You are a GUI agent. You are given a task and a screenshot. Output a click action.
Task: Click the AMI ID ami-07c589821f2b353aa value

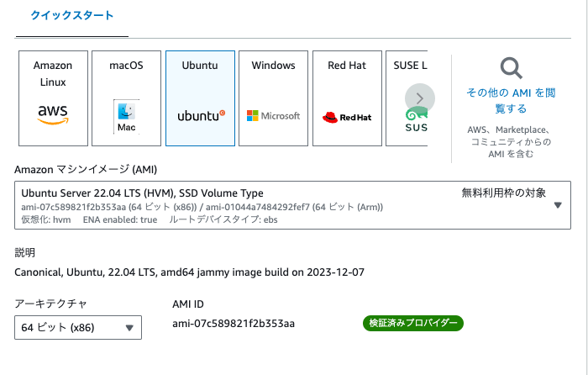234,324
